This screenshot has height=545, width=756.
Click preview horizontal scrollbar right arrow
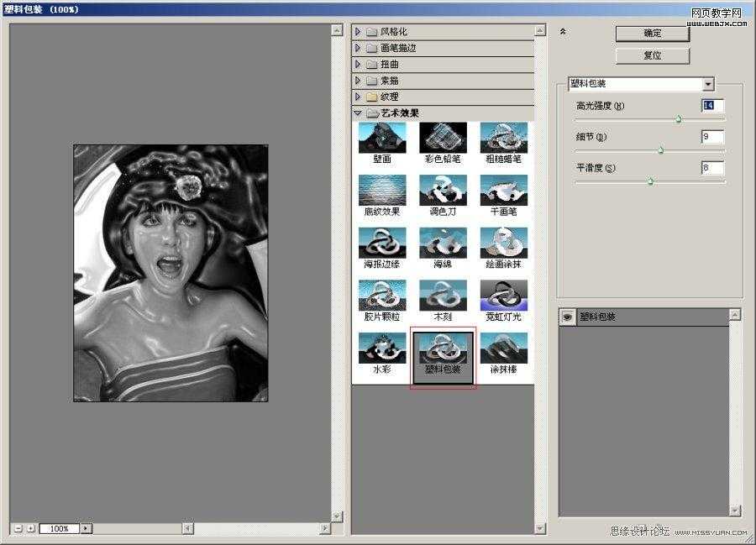(325, 528)
